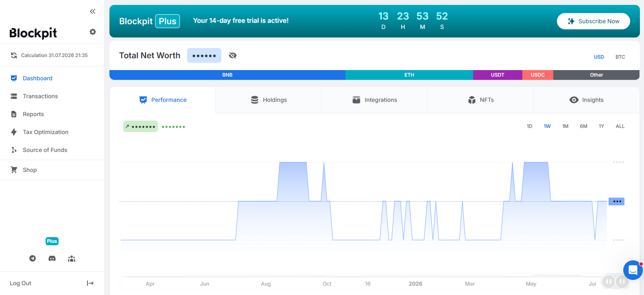Switch to the Performance tab

click(x=163, y=100)
